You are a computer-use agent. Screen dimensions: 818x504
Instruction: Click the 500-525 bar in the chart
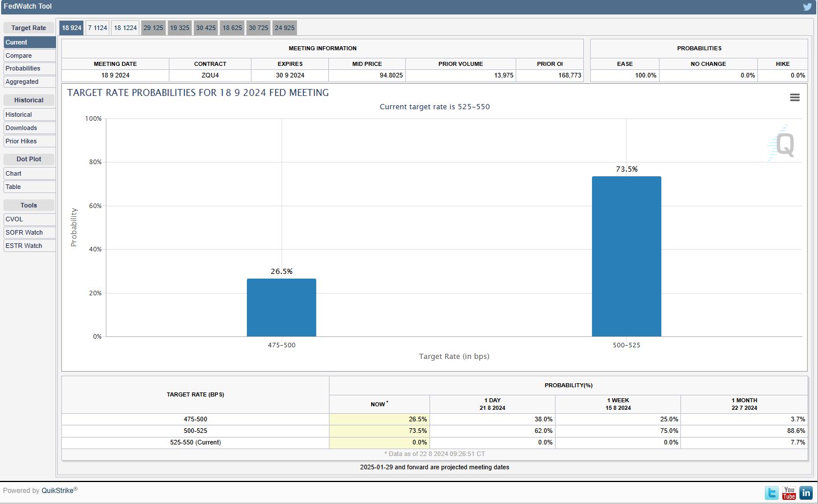(627, 256)
